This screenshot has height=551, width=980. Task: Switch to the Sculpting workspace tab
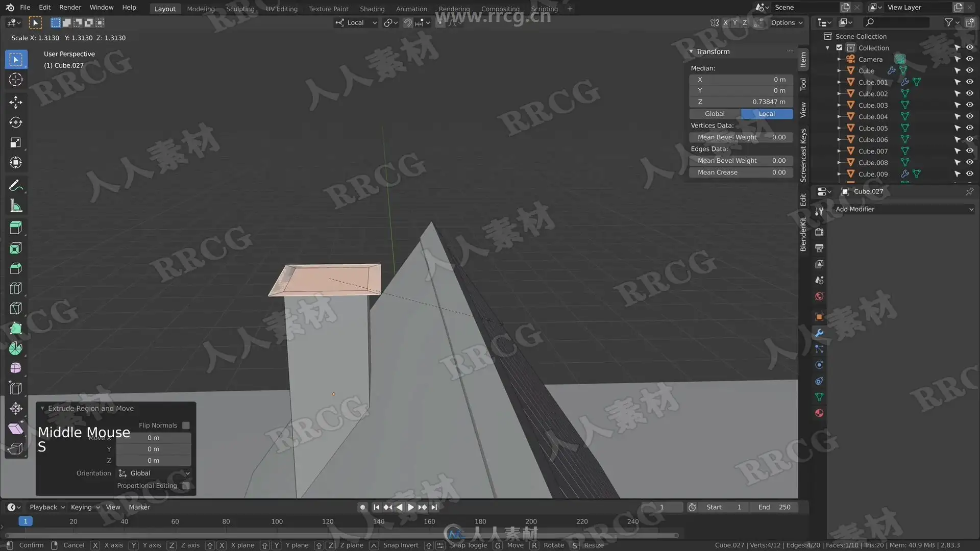[x=240, y=9]
